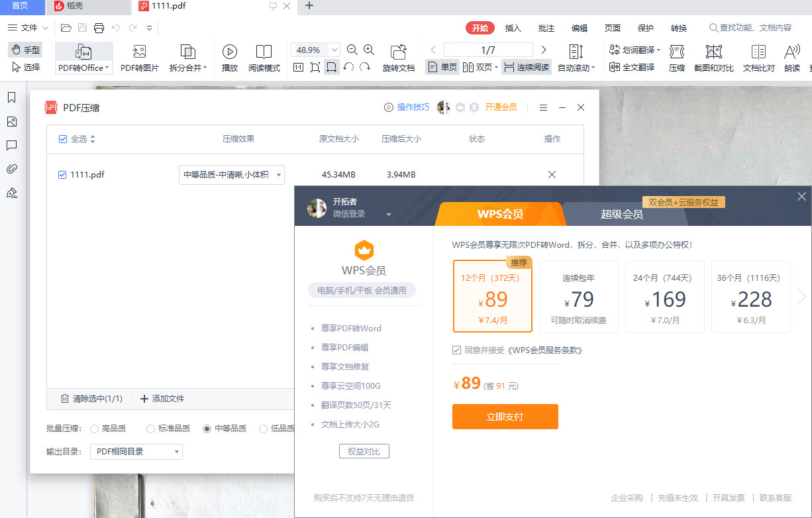
Task: Click the search functions field
Action: pos(750,28)
